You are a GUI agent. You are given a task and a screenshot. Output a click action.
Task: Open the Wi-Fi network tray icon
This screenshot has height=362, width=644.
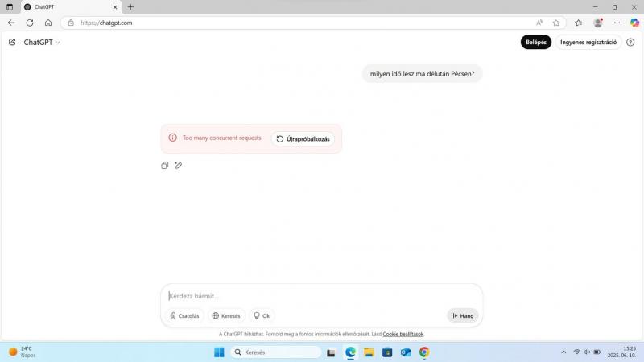coord(576,352)
